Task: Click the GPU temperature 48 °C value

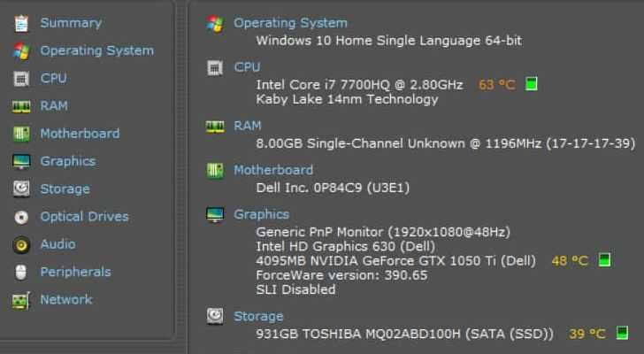Action: [570, 261]
